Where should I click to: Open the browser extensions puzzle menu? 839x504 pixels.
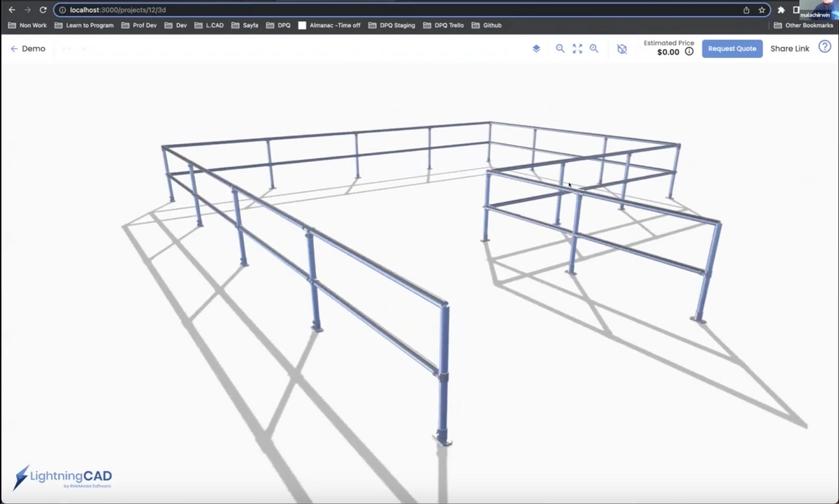(x=781, y=10)
